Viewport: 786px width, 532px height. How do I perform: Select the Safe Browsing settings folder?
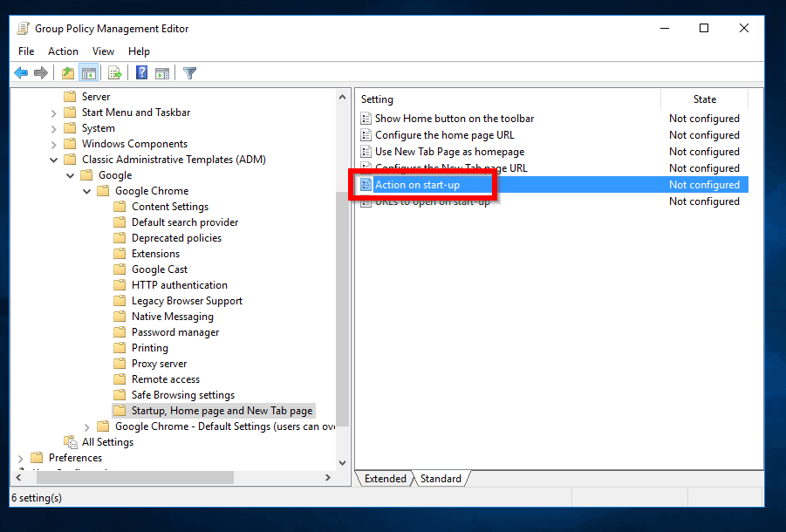point(182,395)
